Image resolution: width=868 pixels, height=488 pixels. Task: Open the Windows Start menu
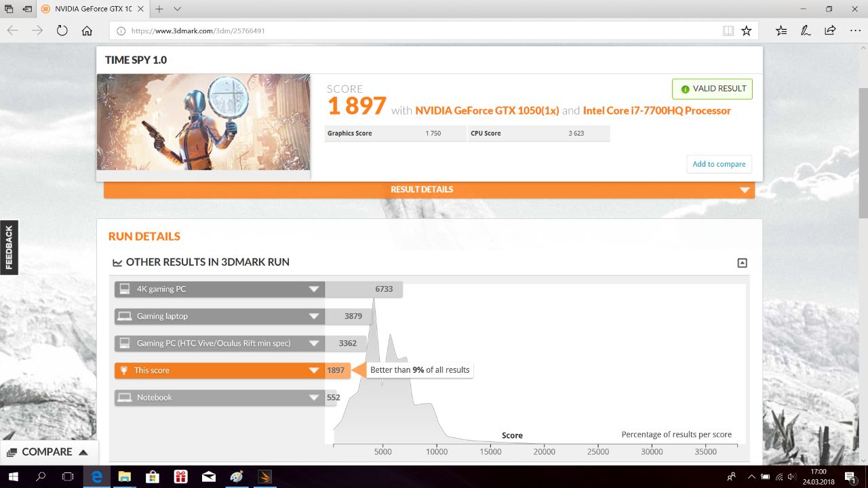pos(14,476)
